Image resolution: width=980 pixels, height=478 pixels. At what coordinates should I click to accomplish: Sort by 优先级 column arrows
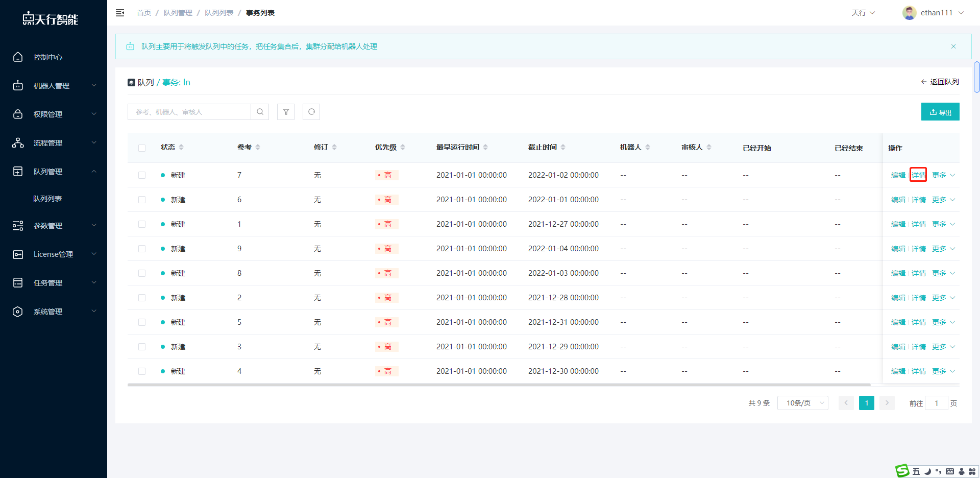point(403,148)
